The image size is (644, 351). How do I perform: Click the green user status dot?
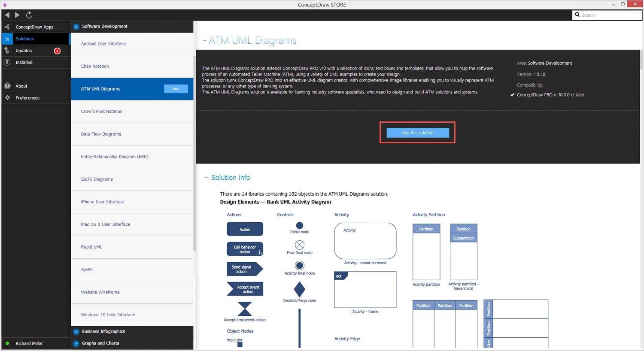coord(7,343)
